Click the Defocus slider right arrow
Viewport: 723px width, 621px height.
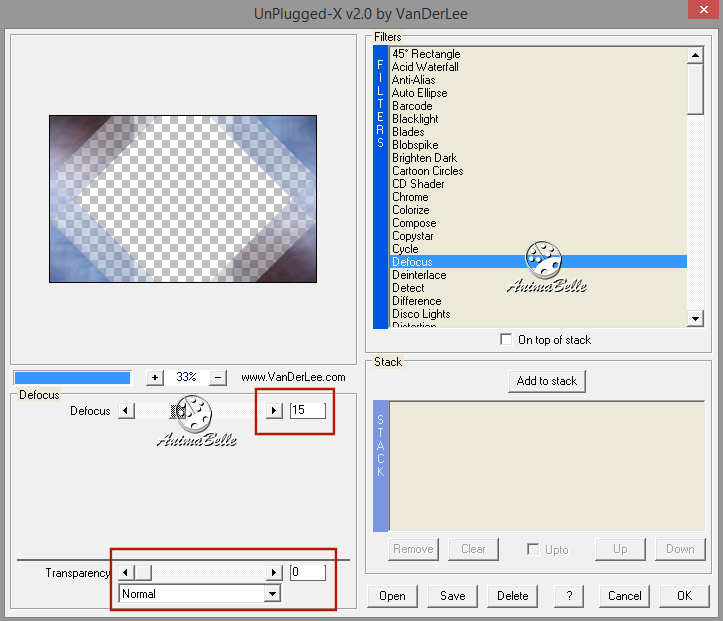(274, 411)
